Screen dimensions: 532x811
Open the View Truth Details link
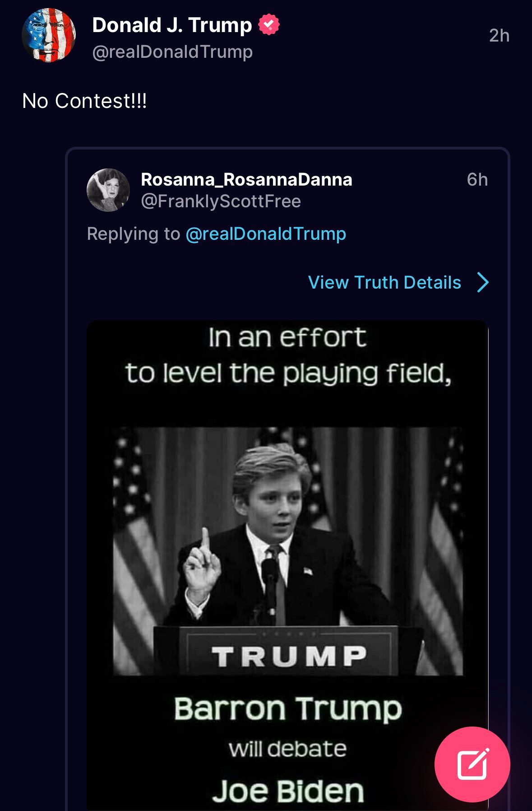point(384,283)
